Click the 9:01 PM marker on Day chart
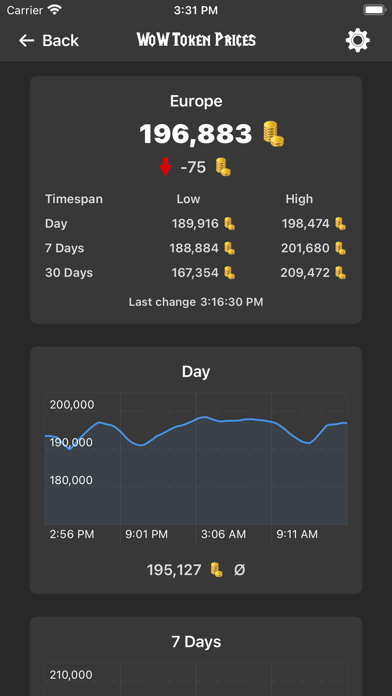The width and height of the screenshot is (392, 696). click(x=147, y=534)
